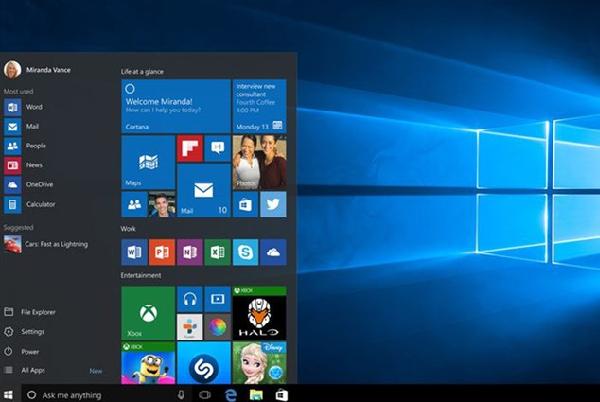Click the Life at a glance group heading
The width and height of the screenshot is (600, 402).
pyautogui.click(x=142, y=72)
